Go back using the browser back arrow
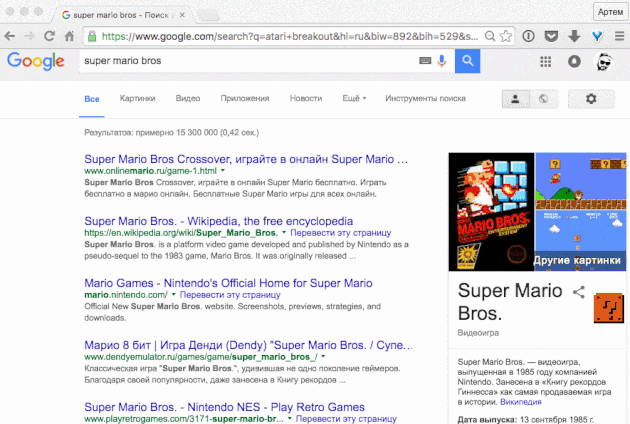This screenshot has width=630, height=424. (10, 37)
